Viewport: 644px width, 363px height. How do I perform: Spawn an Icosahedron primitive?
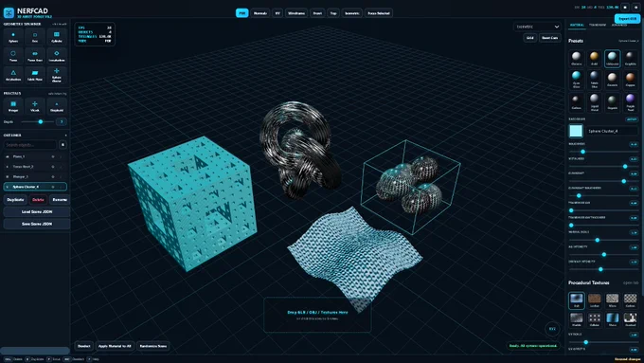pos(57,56)
